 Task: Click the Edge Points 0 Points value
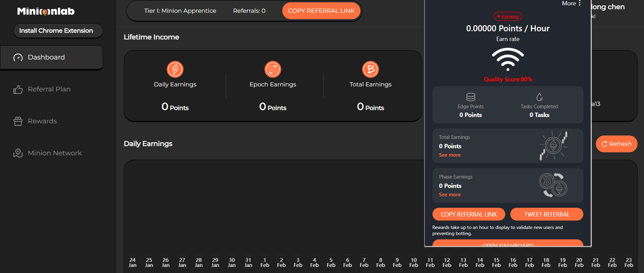[471, 115]
